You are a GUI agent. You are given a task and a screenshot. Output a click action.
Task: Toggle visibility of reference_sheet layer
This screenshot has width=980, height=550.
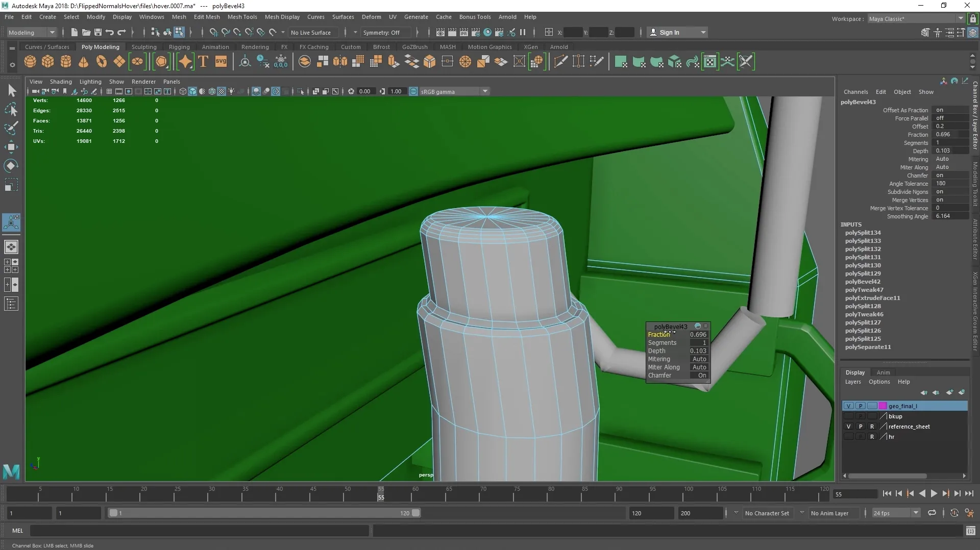click(x=848, y=427)
